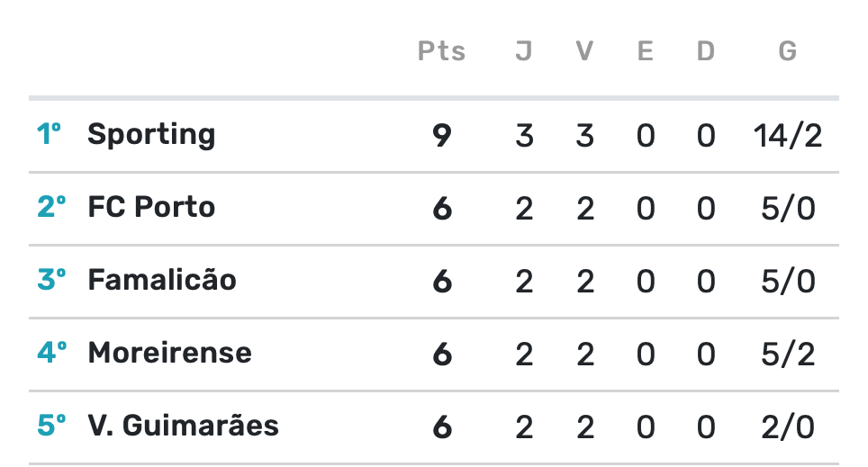Open the V. Guimarães team link

click(x=183, y=426)
